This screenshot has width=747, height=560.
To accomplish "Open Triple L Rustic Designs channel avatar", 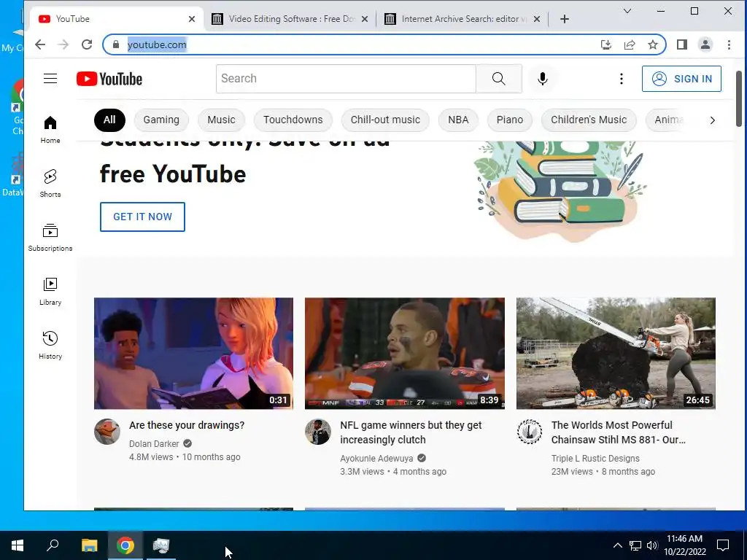I will [x=530, y=432].
